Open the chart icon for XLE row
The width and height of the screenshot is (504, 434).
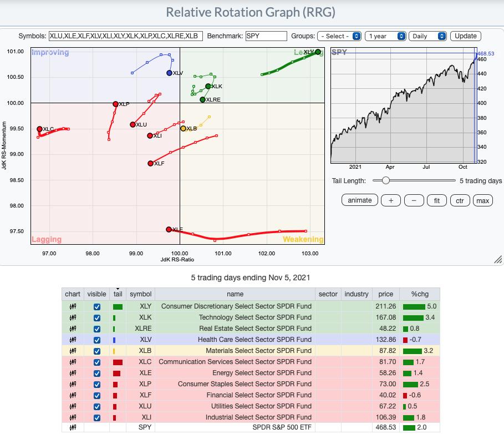[73, 373]
